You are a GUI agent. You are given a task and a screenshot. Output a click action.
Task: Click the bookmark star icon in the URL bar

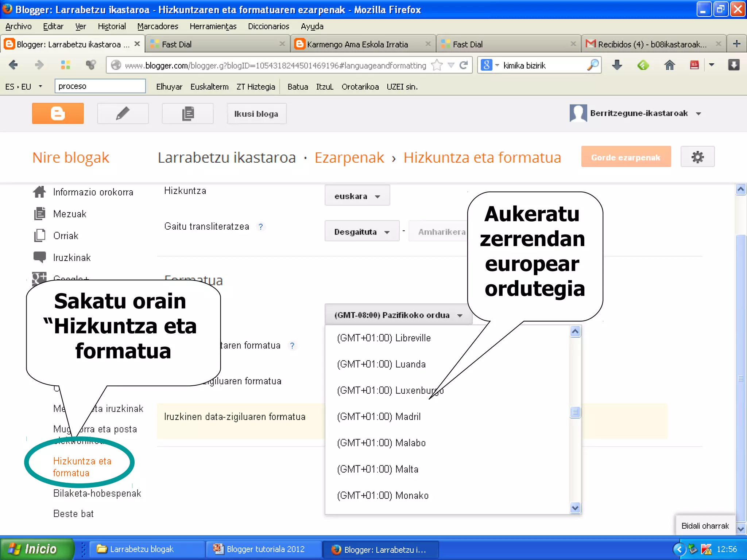click(437, 65)
